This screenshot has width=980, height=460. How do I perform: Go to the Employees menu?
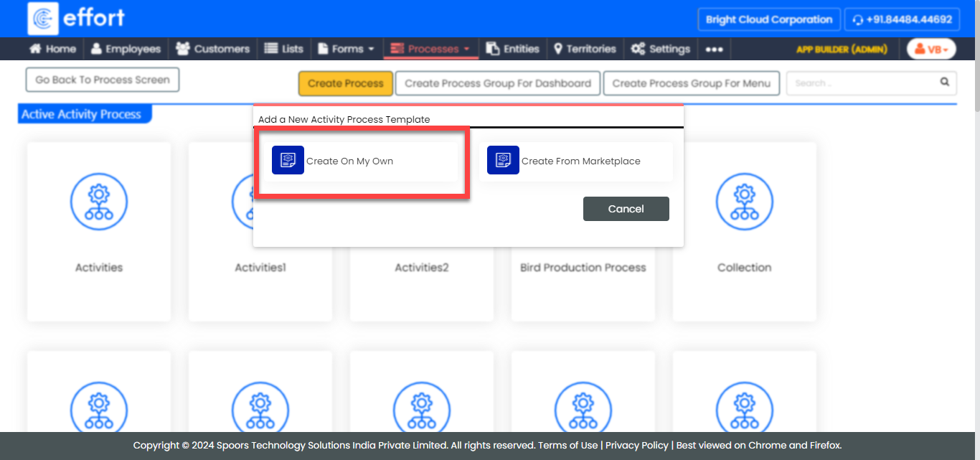pos(126,50)
